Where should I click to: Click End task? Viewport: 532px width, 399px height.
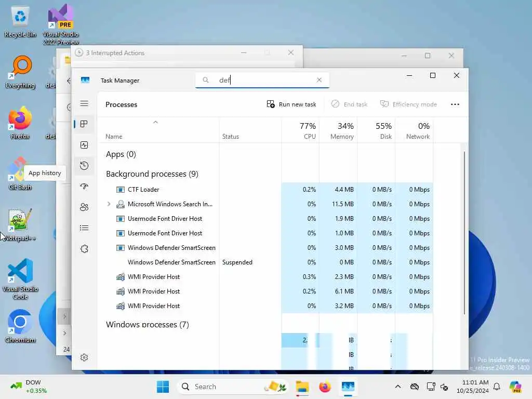click(350, 104)
